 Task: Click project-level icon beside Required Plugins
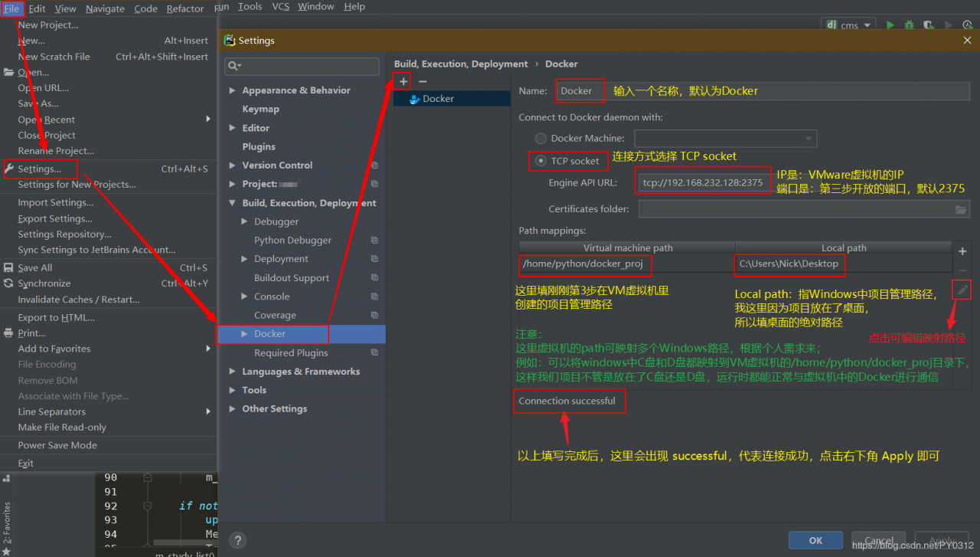(x=374, y=353)
